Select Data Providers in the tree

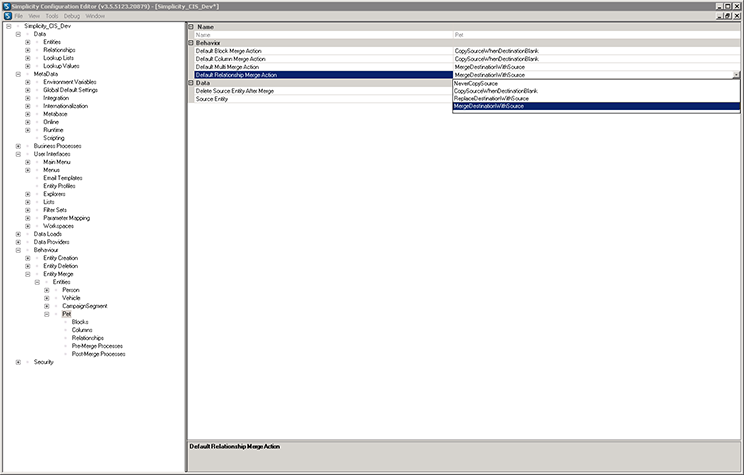(x=51, y=242)
